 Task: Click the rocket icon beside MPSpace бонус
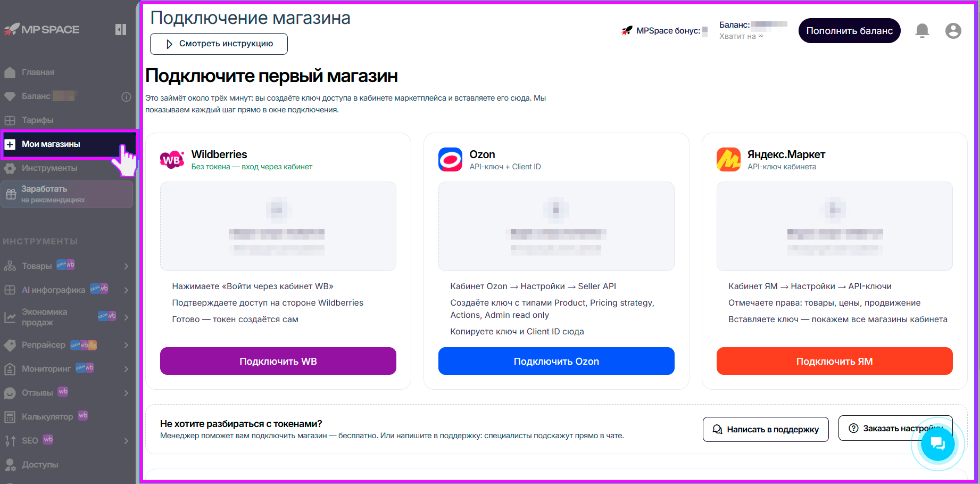[x=627, y=31]
